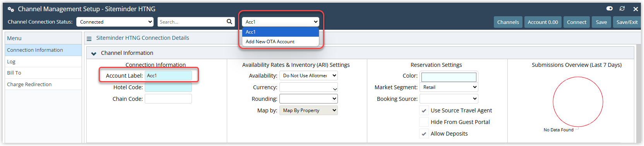The width and height of the screenshot is (644, 146).
Task: Click the refresh icon in title bar
Action: click(x=622, y=8)
